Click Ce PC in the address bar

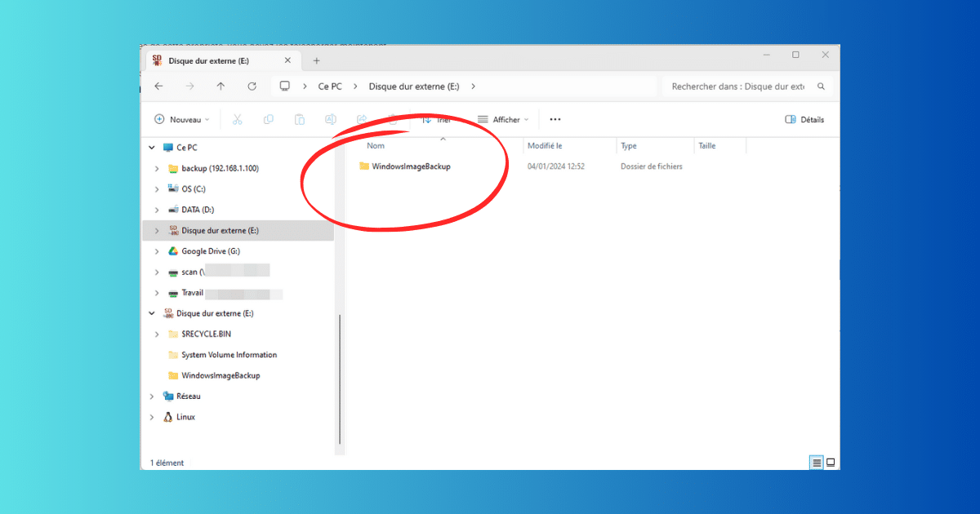tap(330, 86)
